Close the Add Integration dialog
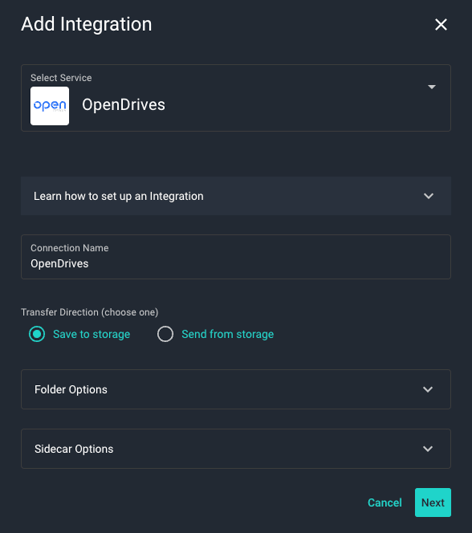Screen dimensions: 472x533 pos(441,24)
